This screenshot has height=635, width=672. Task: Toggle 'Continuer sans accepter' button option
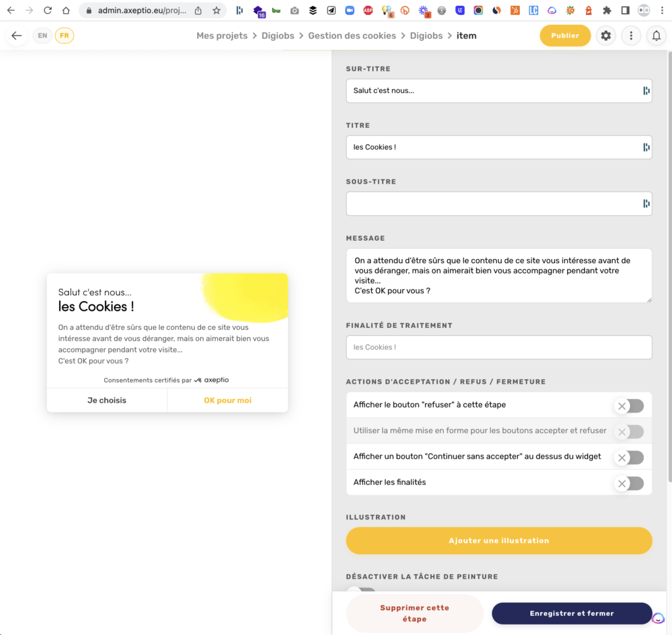coord(629,457)
